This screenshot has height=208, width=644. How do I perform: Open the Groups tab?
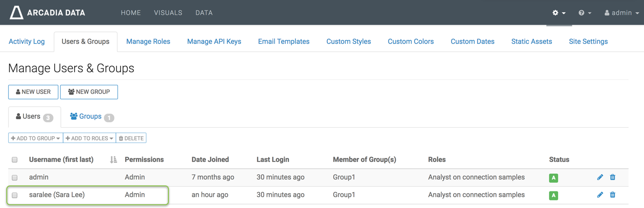(x=91, y=117)
